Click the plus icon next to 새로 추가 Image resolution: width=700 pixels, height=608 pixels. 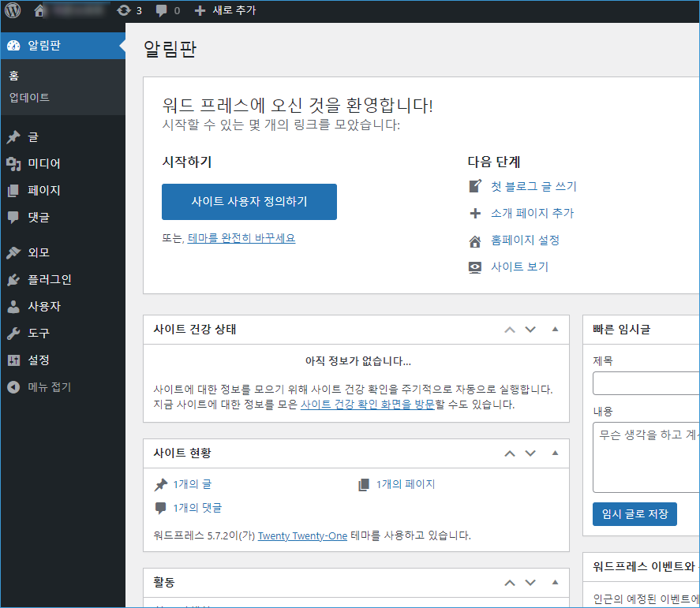pos(200,10)
